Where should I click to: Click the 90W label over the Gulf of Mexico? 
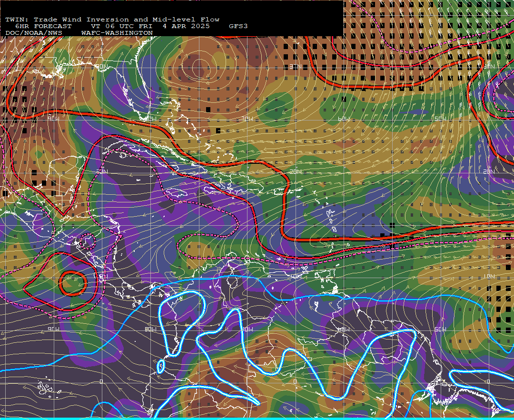(x=53, y=119)
